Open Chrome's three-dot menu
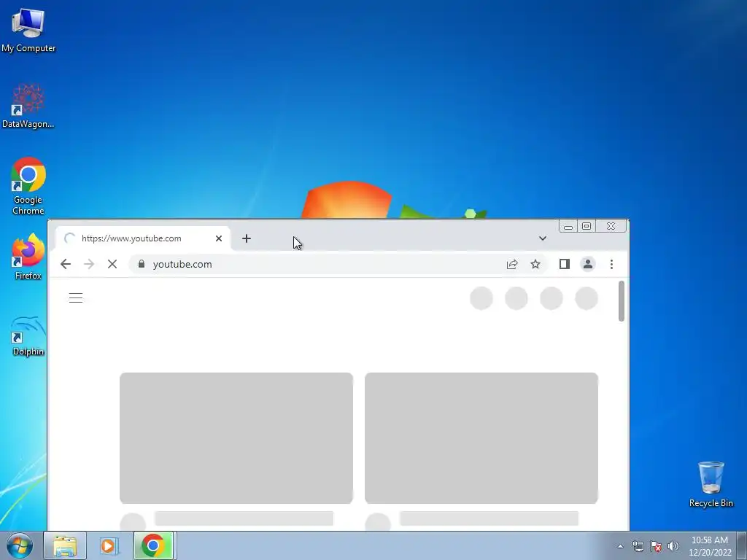747x560 pixels. click(612, 264)
